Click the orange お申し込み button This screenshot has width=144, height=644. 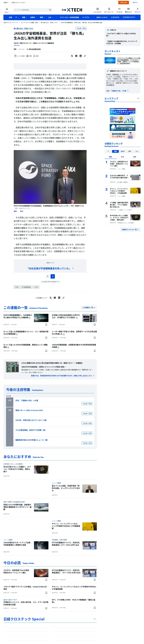(x=124, y=2)
